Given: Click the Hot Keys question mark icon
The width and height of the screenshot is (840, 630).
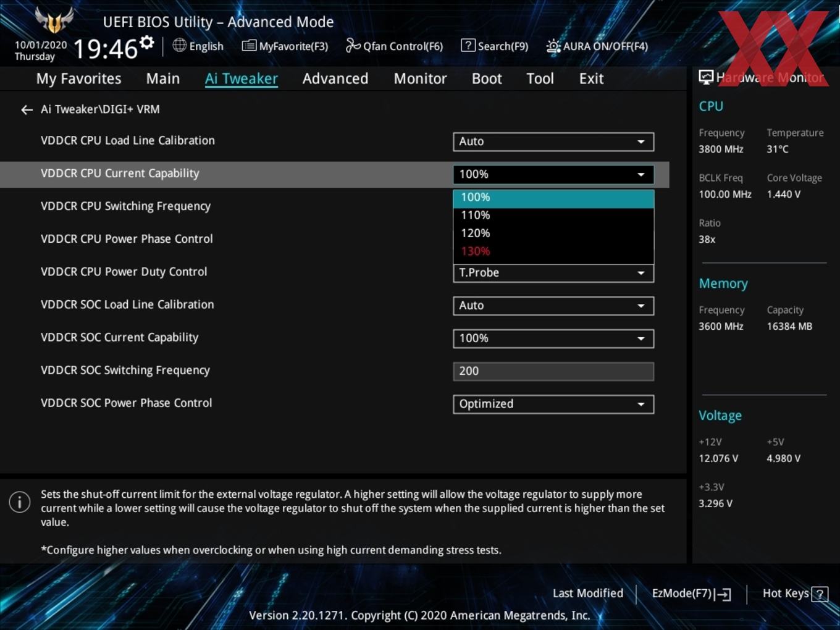Looking at the screenshot, I should click(x=820, y=594).
